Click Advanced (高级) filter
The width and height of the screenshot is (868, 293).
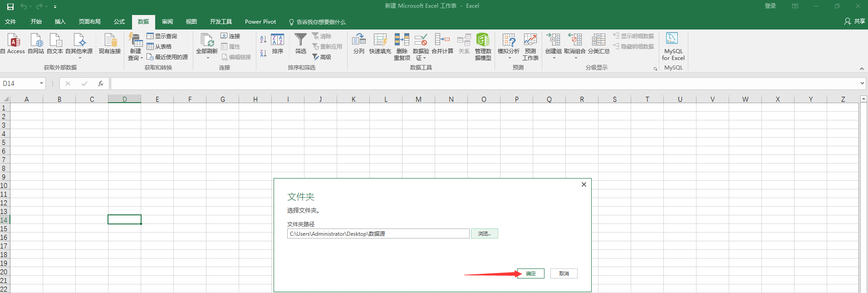click(322, 57)
